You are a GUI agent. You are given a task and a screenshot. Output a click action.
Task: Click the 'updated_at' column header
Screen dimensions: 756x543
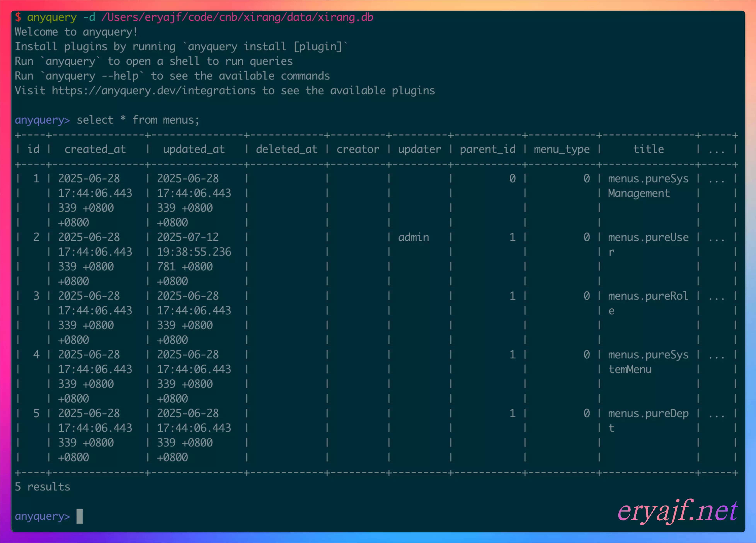[194, 149]
